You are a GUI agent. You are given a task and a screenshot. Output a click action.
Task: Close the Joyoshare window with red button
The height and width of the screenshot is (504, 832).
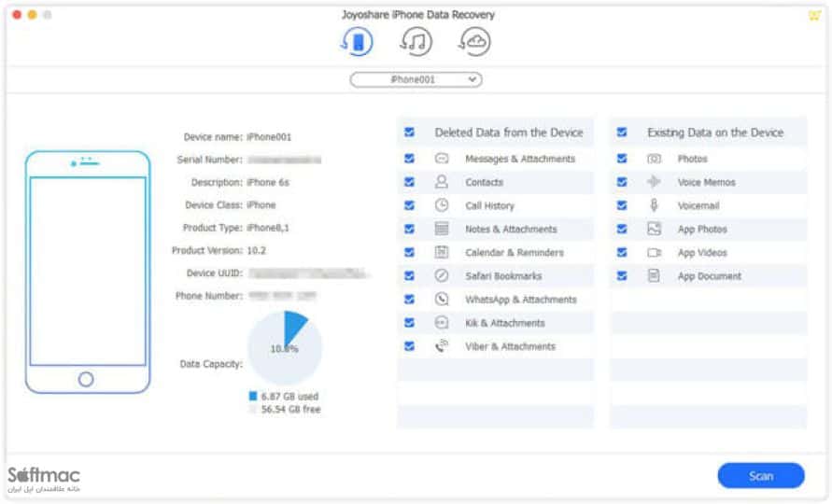[17, 15]
